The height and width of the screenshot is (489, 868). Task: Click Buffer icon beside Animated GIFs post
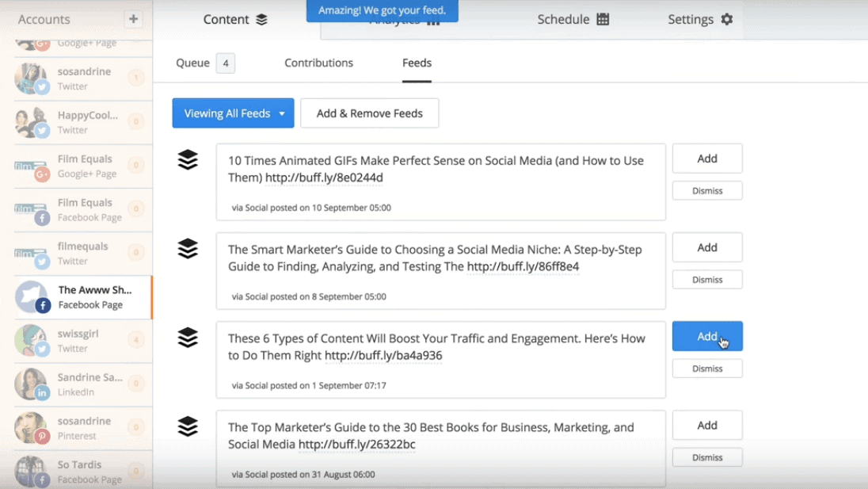pyautogui.click(x=188, y=159)
